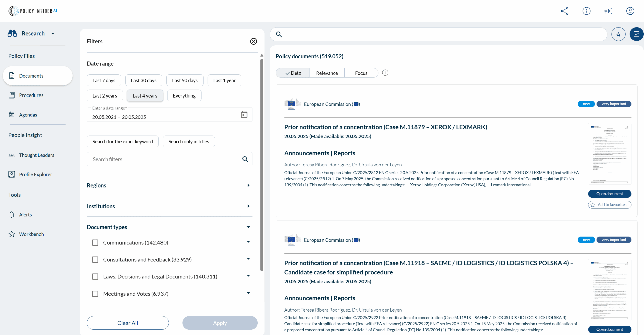This screenshot has width=644, height=335.
Task: Open the megaphone announcements icon
Action: pos(608,11)
